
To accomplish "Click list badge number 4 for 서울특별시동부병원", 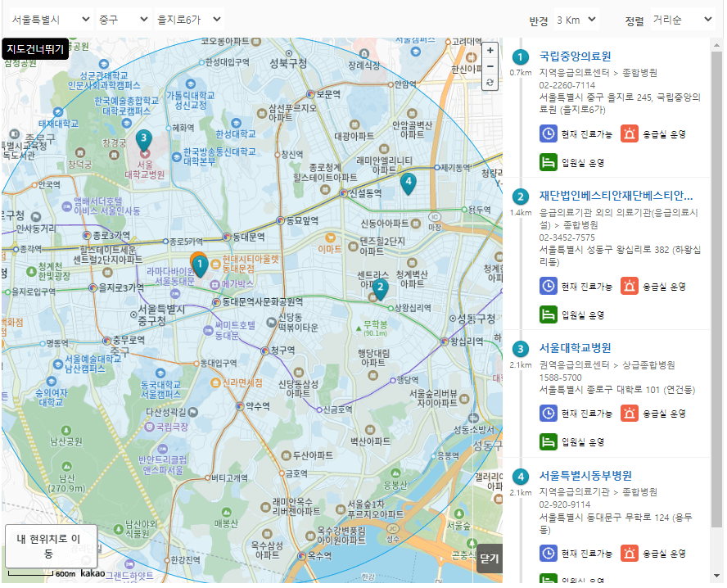I will 520,477.
